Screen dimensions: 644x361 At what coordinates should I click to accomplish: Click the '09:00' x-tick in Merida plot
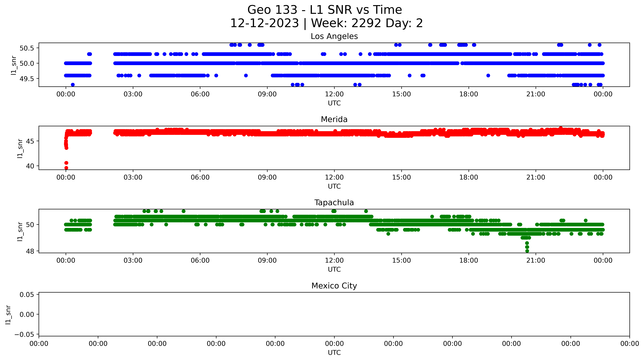click(267, 178)
